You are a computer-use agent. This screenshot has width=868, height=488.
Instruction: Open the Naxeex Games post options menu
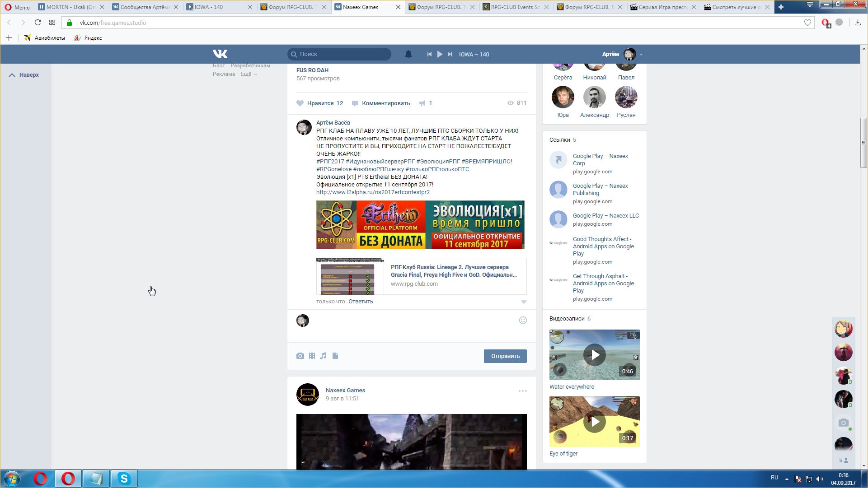[x=523, y=391]
